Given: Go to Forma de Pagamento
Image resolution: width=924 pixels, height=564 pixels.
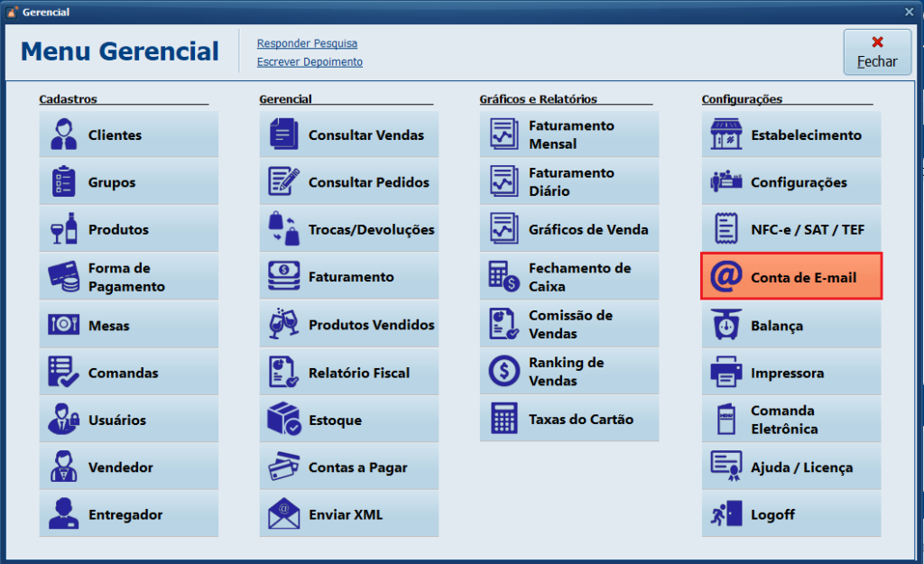Looking at the screenshot, I should tap(126, 277).
